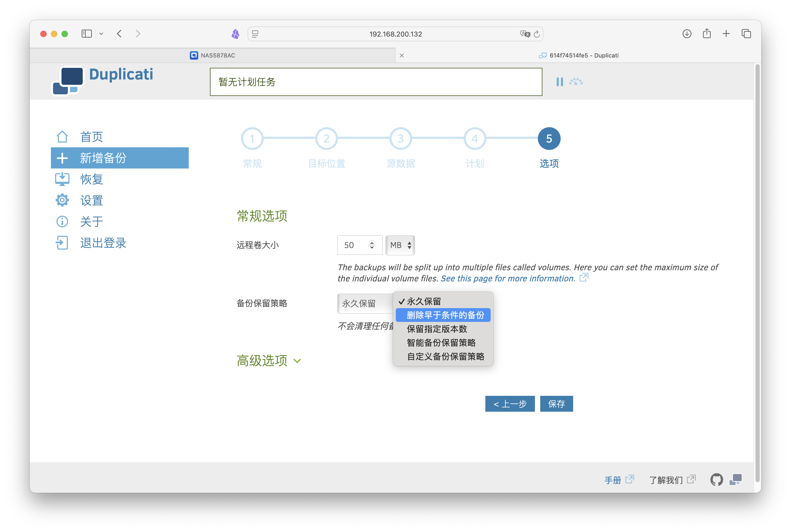
Task: Click the remote volume size stepper arrows
Action: pos(372,245)
